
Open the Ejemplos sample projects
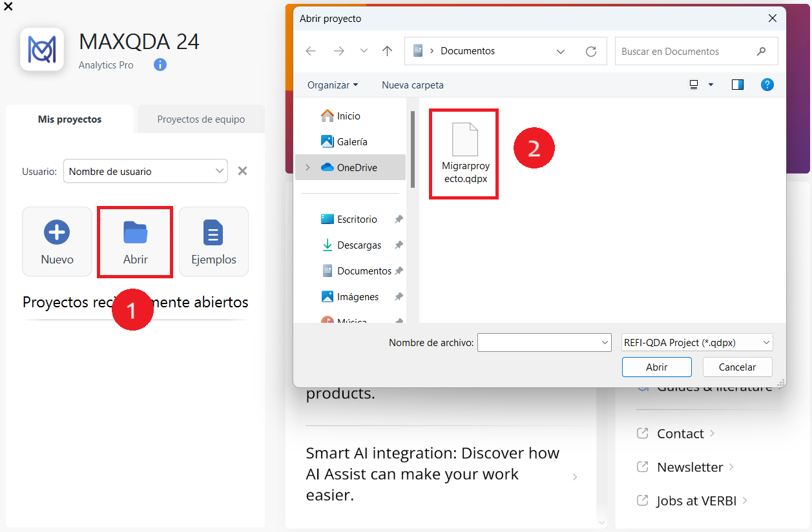(x=214, y=241)
